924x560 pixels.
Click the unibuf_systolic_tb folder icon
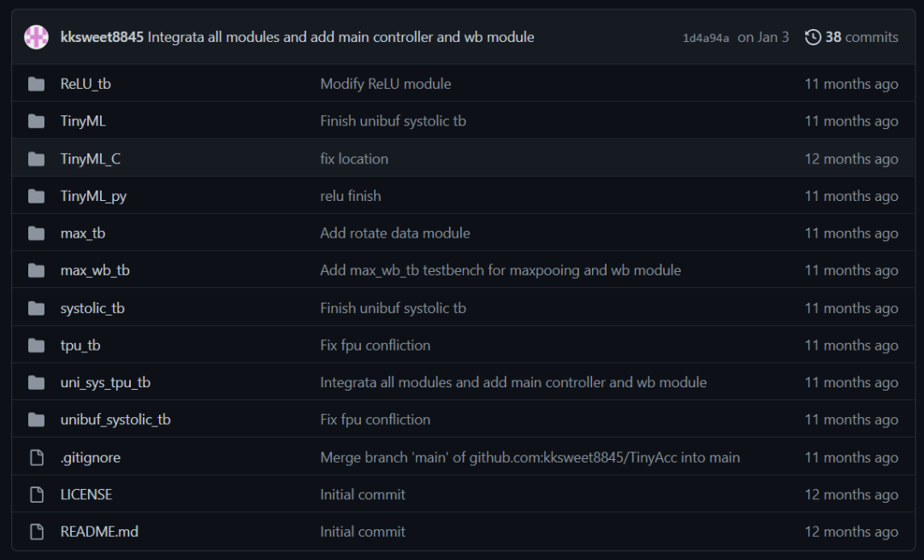(36, 420)
